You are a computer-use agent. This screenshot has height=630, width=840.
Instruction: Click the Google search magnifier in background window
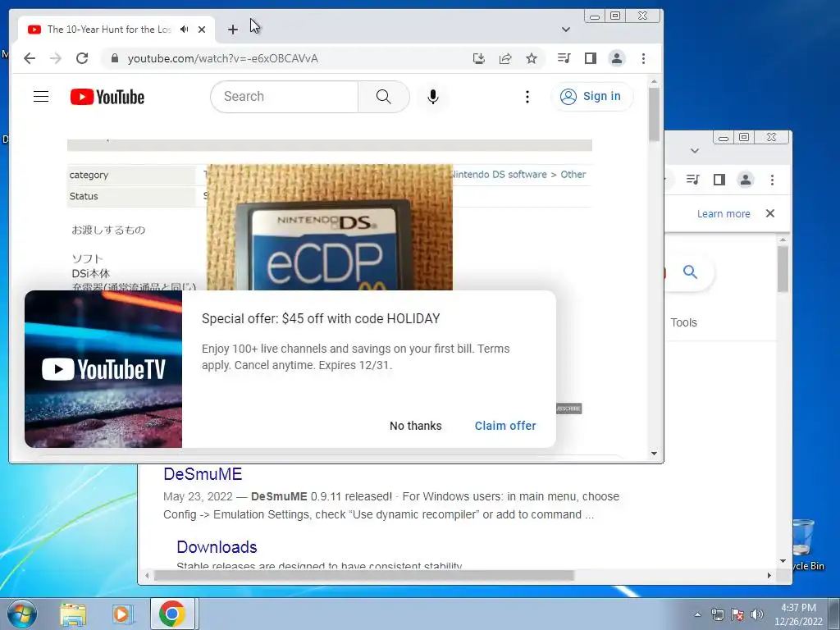coord(690,272)
